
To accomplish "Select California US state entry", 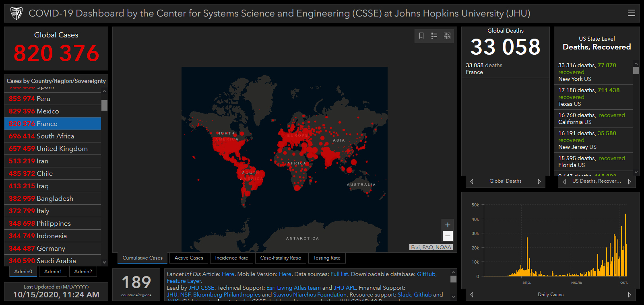I will 594,119.
